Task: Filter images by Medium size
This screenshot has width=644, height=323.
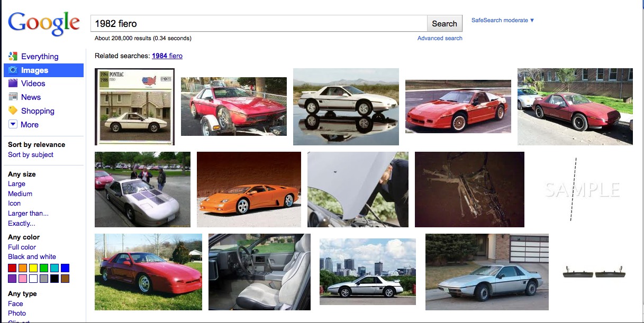Action: point(20,193)
